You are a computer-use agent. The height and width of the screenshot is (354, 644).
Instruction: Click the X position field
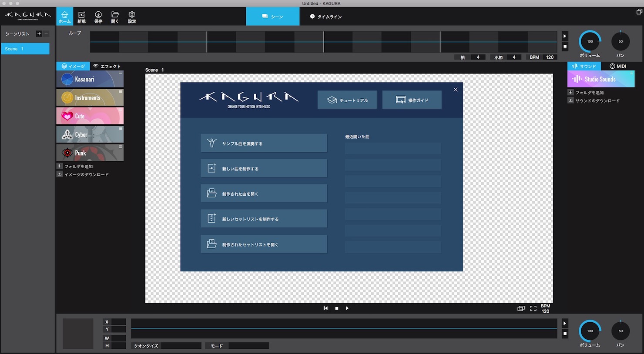(x=118, y=322)
